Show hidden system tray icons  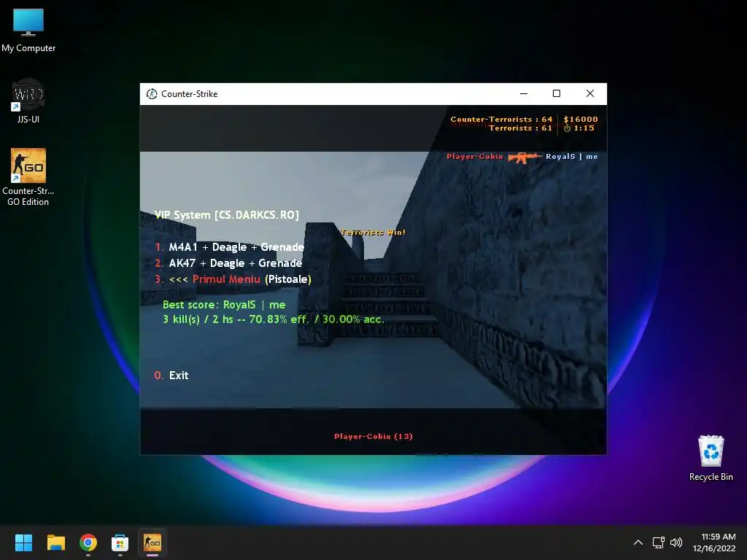coord(638,542)
